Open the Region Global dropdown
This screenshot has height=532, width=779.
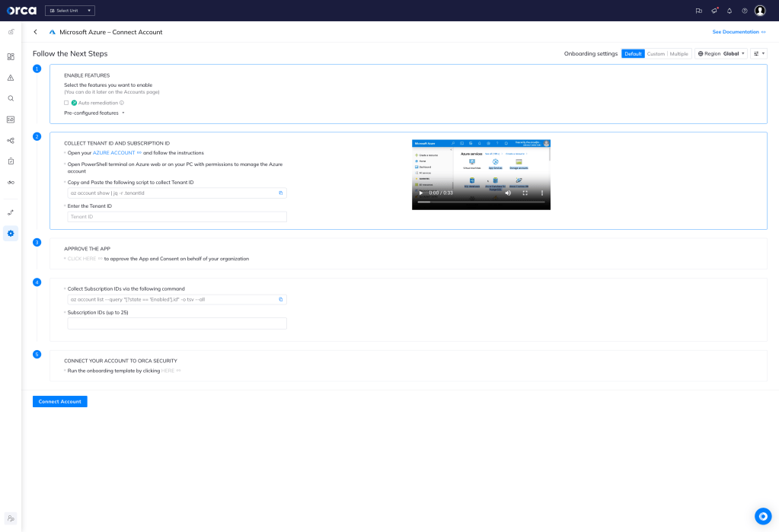point(720,53)
